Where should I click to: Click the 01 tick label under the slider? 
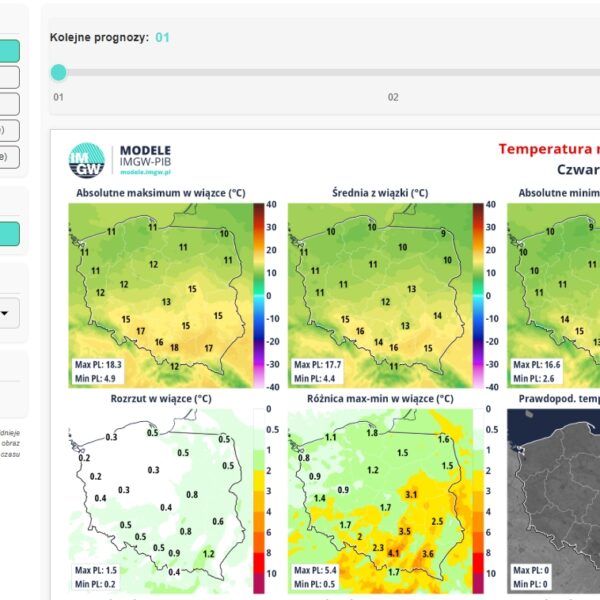point(59,97)
